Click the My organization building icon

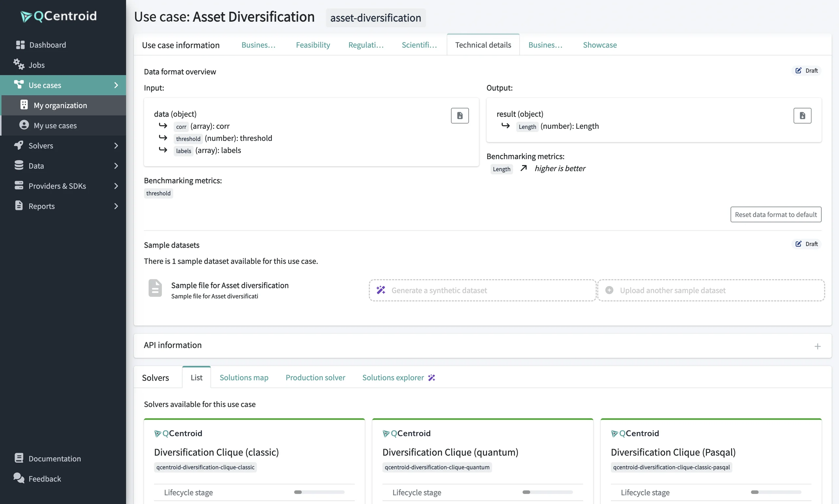click(x=24, y=105)
